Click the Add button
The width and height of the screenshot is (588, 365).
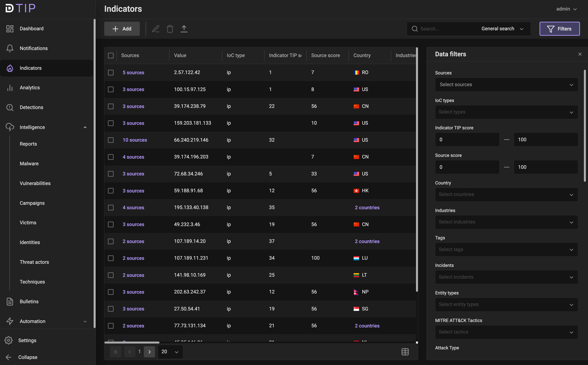tap(122, 29)
